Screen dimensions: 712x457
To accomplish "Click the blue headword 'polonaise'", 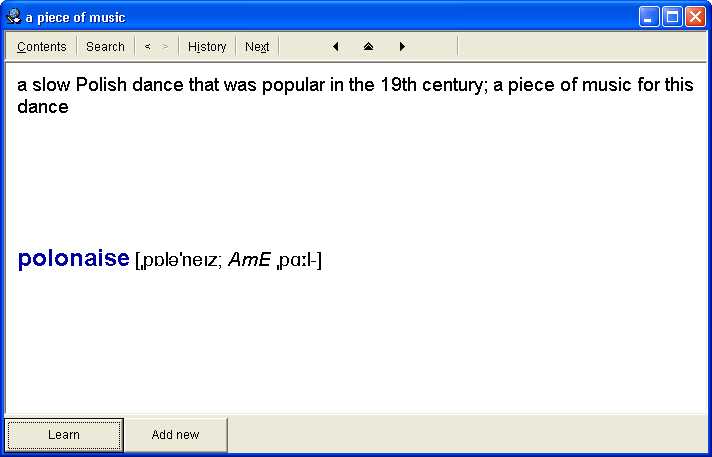I will pyautogui.click(x=73, y=259).
